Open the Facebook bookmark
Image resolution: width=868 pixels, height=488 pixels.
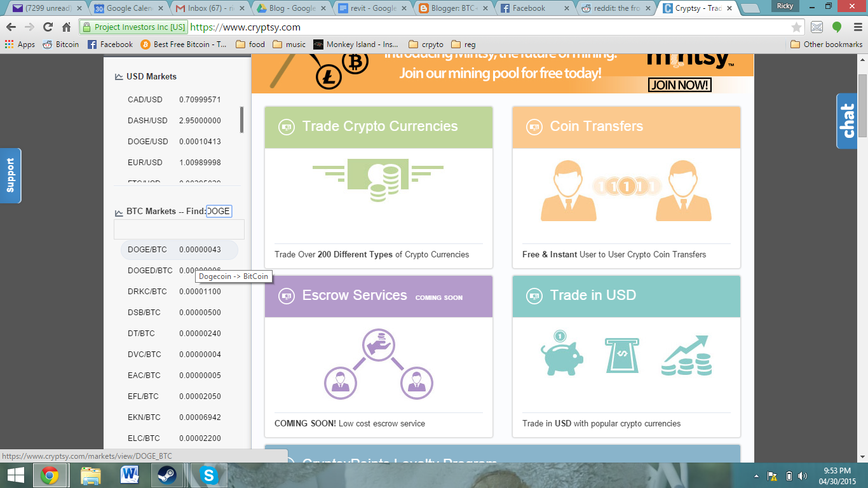tap(110, 44)
